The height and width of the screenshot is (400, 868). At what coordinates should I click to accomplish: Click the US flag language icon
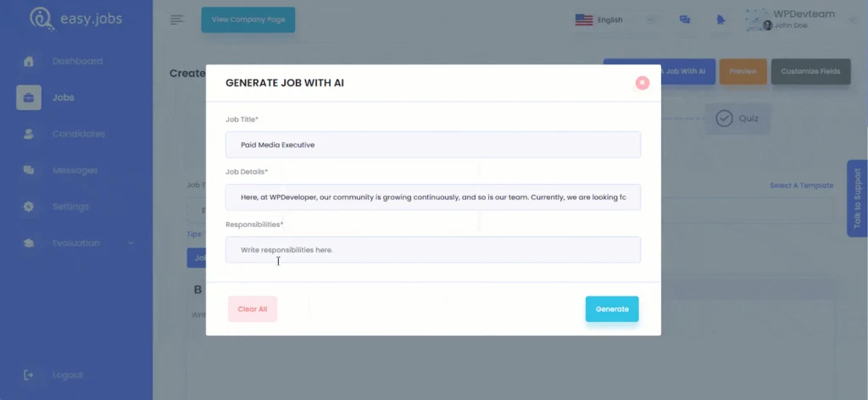[584, 20]
